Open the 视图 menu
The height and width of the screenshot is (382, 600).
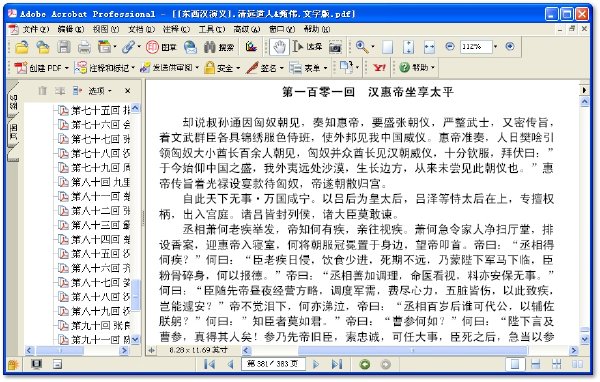[x=106, y=29]
